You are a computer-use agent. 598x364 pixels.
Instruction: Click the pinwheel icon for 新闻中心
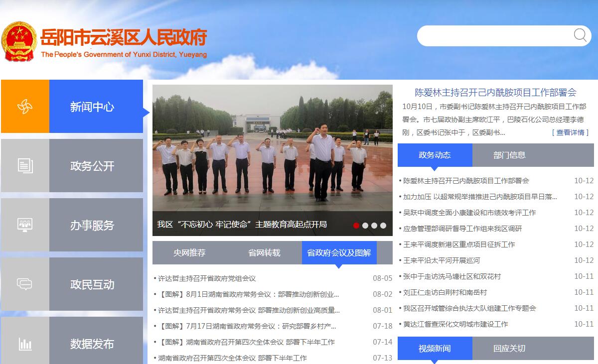25,107
